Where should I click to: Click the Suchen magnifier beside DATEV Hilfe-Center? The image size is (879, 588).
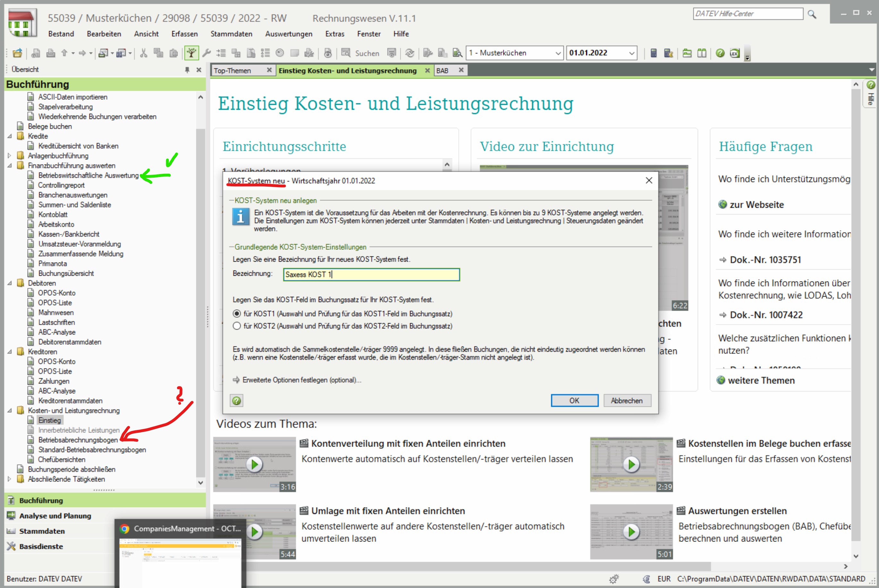812,14
